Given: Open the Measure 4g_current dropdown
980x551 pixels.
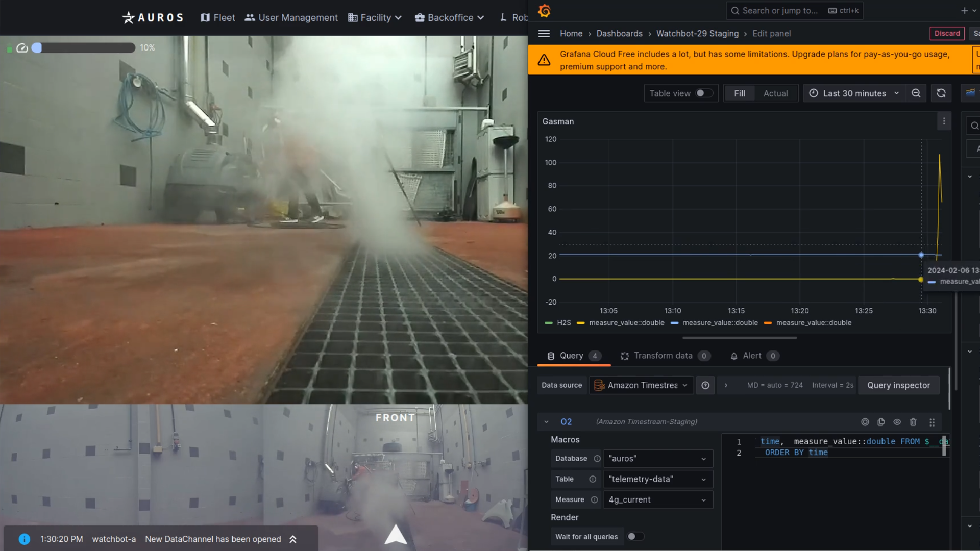Looking at the screenshot, I should pos(657,500).
